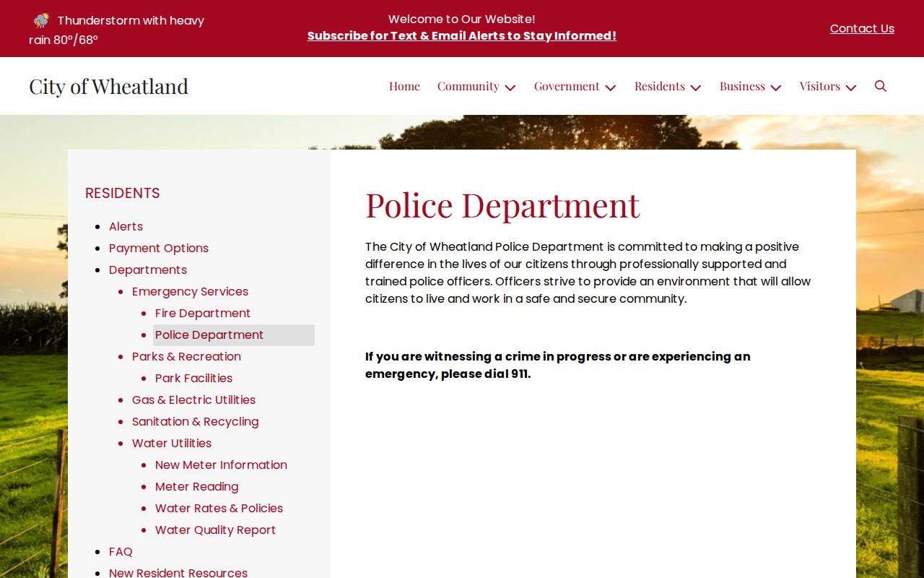The width and height of the screenshot is (924, 578).
Task: Open the Business nav menu label
Action: click(x=742, y=86)
